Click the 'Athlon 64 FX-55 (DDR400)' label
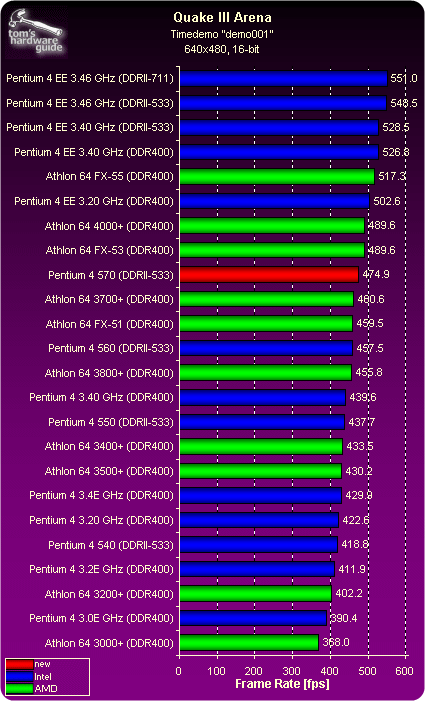 (x=109, y=177)
